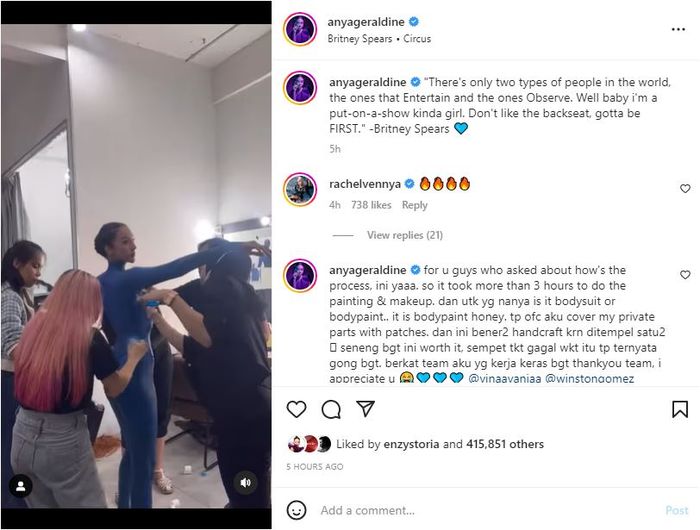The height and width of the screenshot is (530, 700).
Task: Open the three-dot more options menu
Action: point(679,29)
